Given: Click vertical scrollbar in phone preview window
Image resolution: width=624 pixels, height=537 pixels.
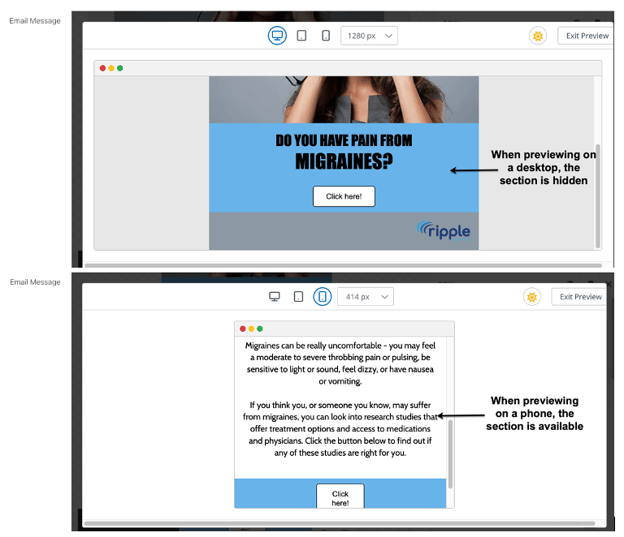Looking at the screenshot, I should [450, 452].
